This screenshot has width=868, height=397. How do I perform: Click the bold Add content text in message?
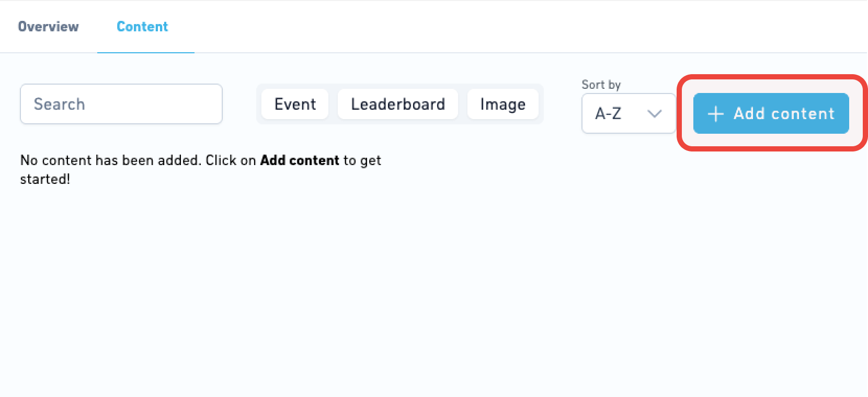coord(300,160)
